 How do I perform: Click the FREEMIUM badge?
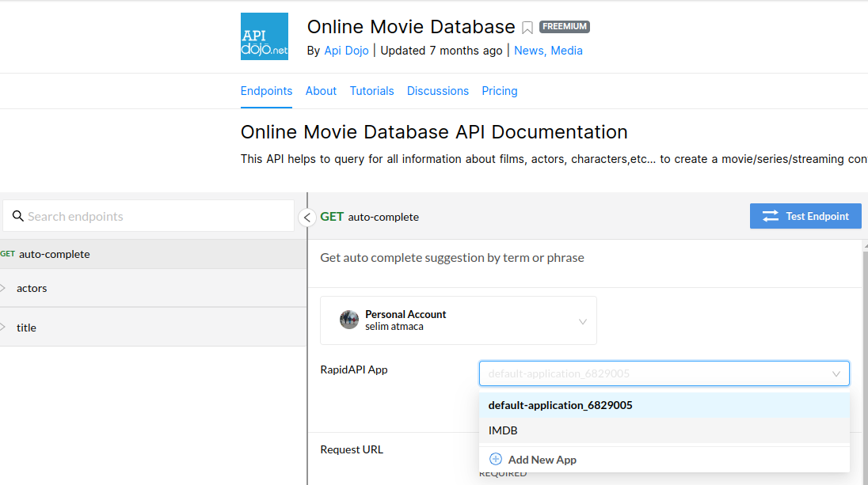pyautogui.click(x=565, y=27)
